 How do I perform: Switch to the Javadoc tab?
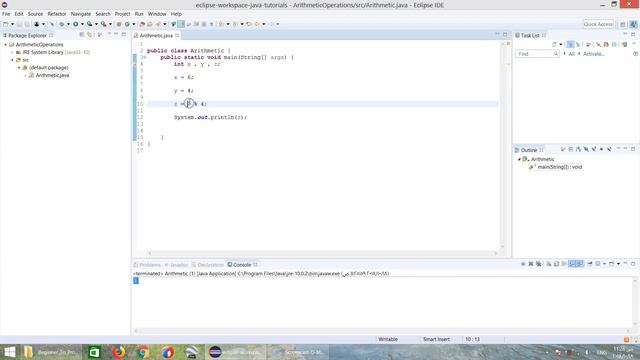tap(176, 265)
